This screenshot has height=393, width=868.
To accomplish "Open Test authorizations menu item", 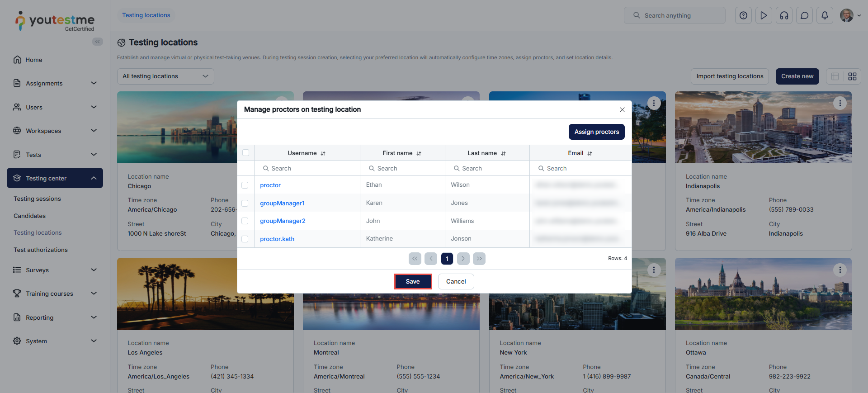I will 41,250.
